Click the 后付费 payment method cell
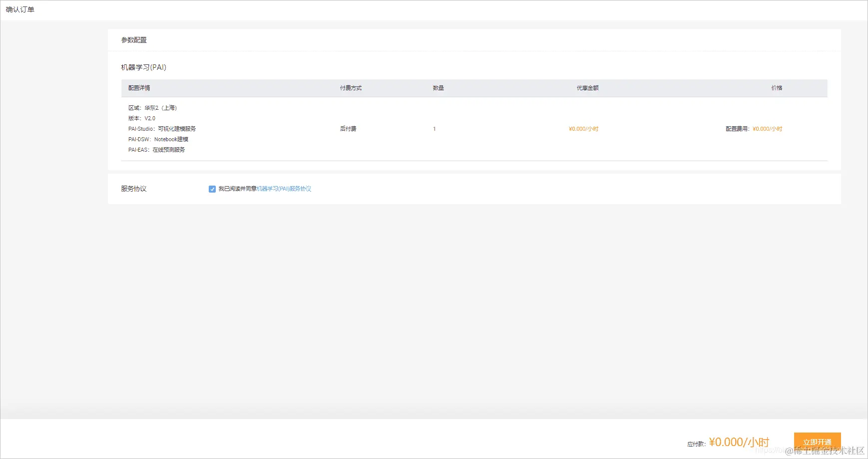868x459 pixels. (x=348, y=129)
